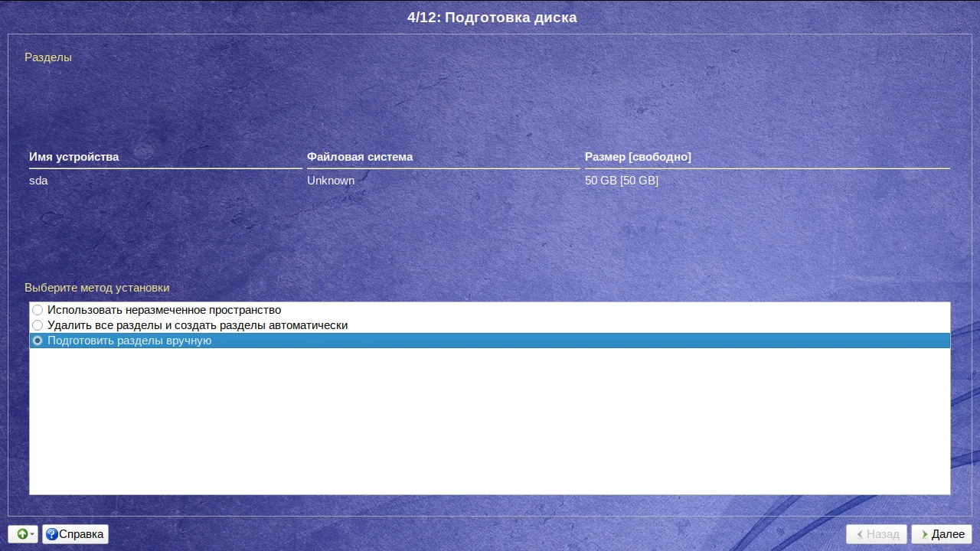The width and height of the screenshot is (980, 551).
Task: Select the sda device row
Action: tap(489, 181)
